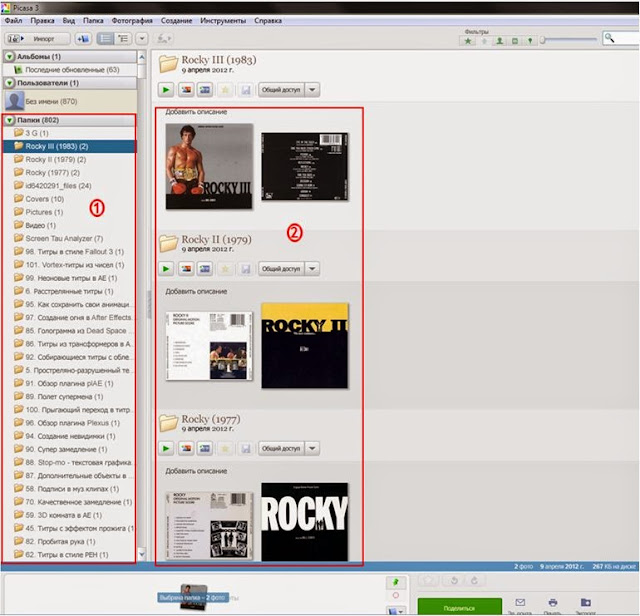Viewport: 640px width, 616px height.
Task: Open the Папка menu
Action: 93,20
